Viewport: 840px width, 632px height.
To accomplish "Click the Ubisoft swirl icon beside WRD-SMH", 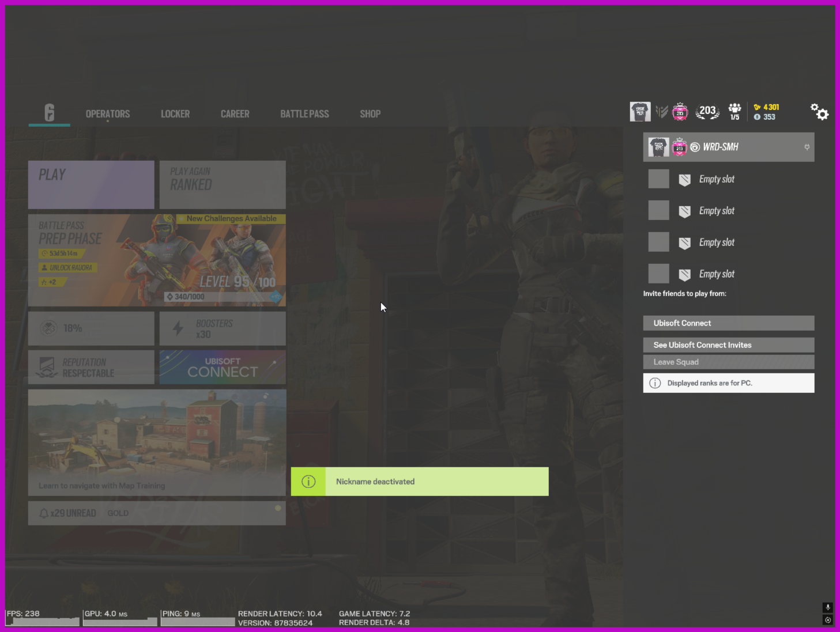I will (x=695, y=147).
